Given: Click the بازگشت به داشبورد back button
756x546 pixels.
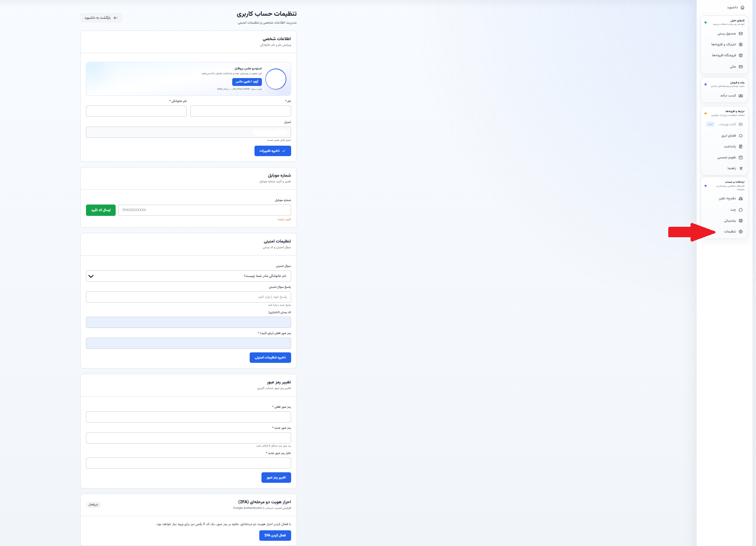Looking at the screenshot, I should pos(101,18).
